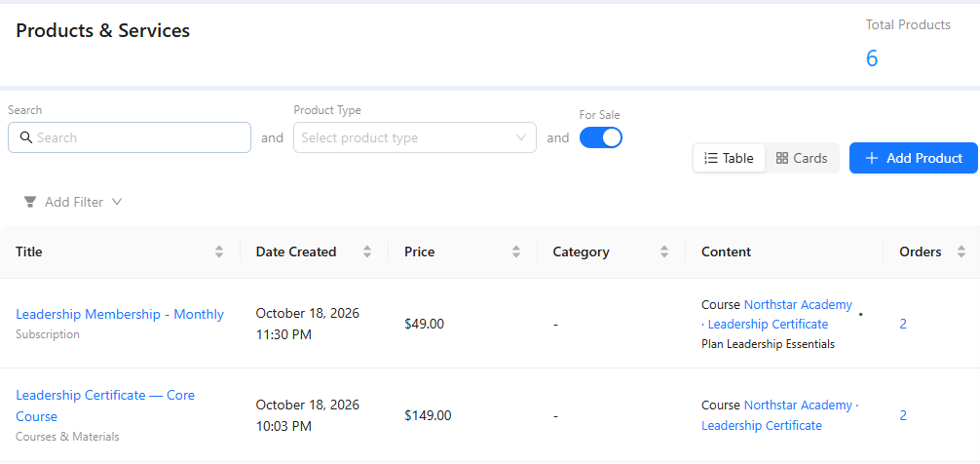Sort by Price column arrows

516,252
